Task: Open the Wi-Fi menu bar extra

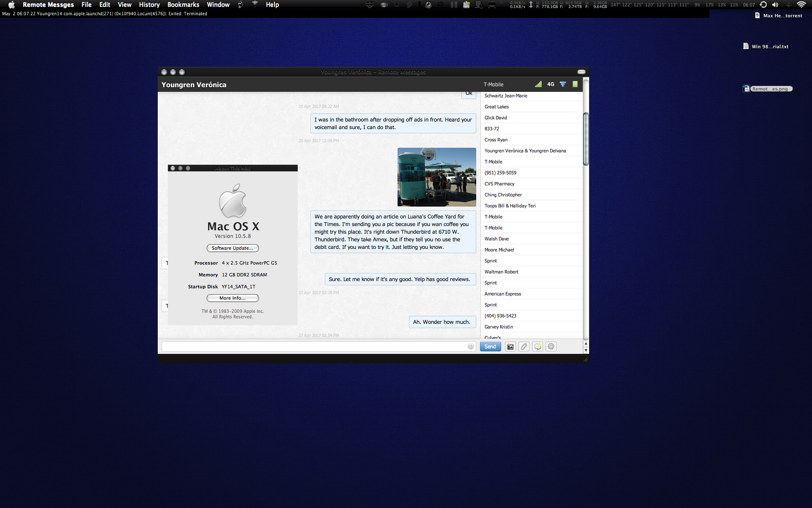Action: [801, 5]
